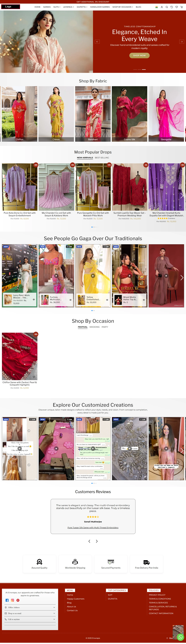
Task: Click the Shop Now button
Action: coord(139,55)
